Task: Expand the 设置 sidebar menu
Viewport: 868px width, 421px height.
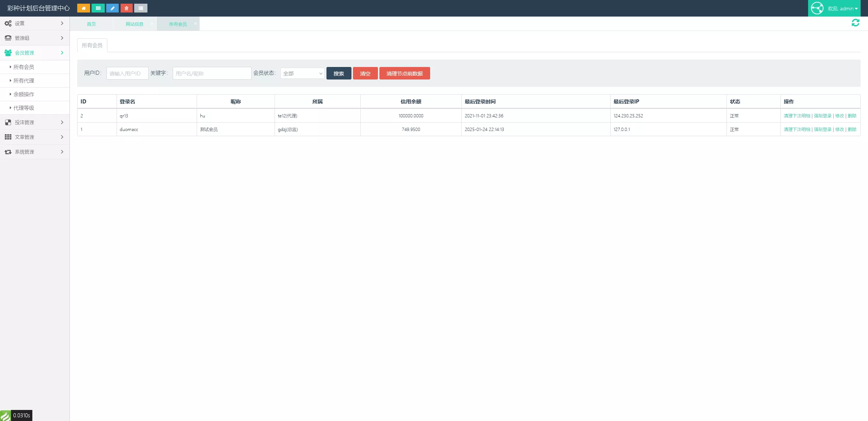Action: 35,24
